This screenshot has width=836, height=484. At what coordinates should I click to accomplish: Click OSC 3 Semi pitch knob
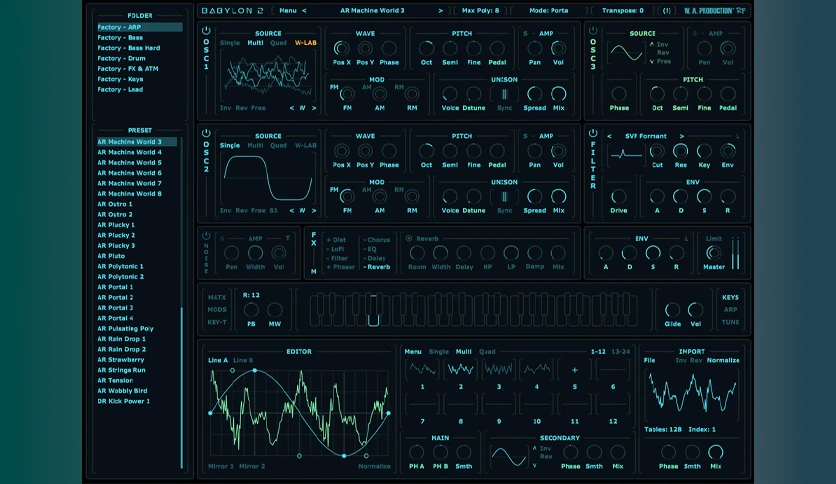tap(680, 94)
